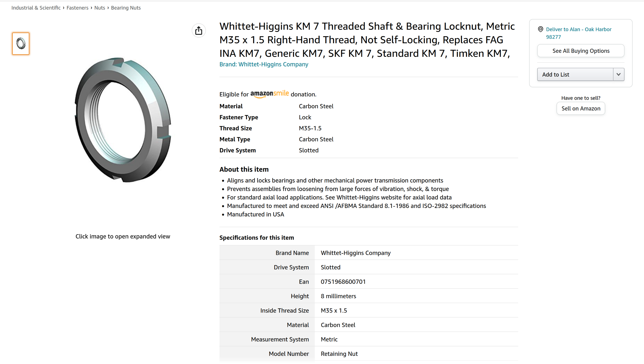
Task: Click the product title heading
Action: [x=367, y=40]
